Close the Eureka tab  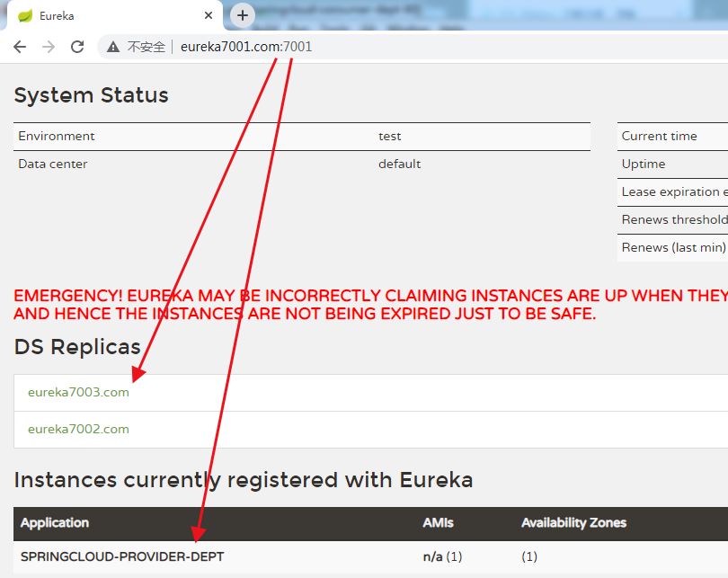209,16
